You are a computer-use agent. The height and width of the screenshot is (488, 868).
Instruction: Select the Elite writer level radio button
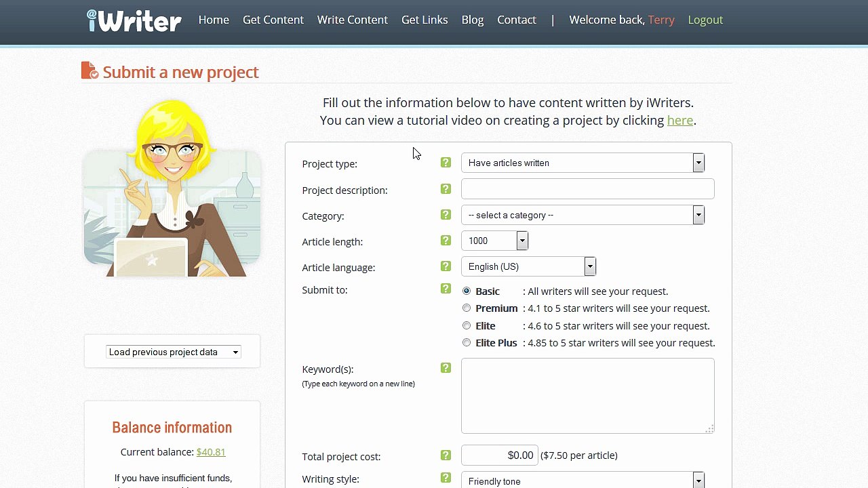[467, 325]
